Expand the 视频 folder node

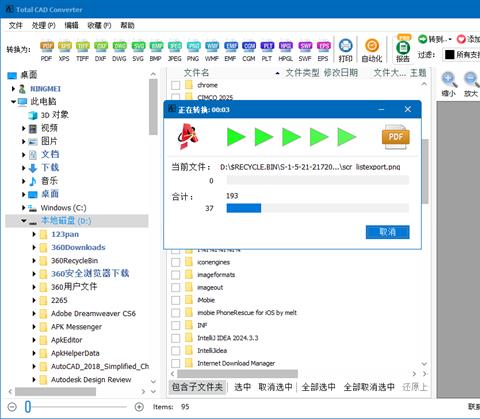[23, 128]
